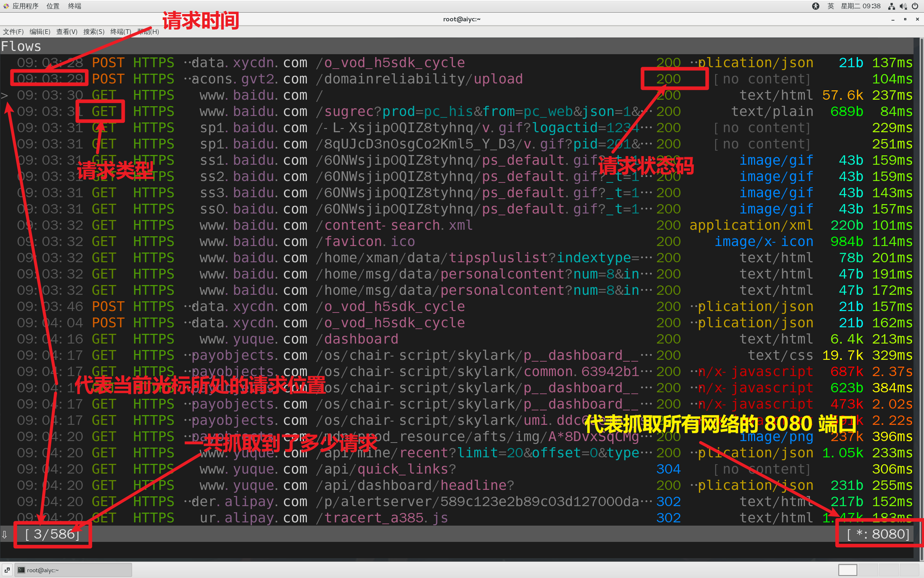924x578 pixels.
Task: Select the /favicon.ico flow row
Action: pos(457,242)
